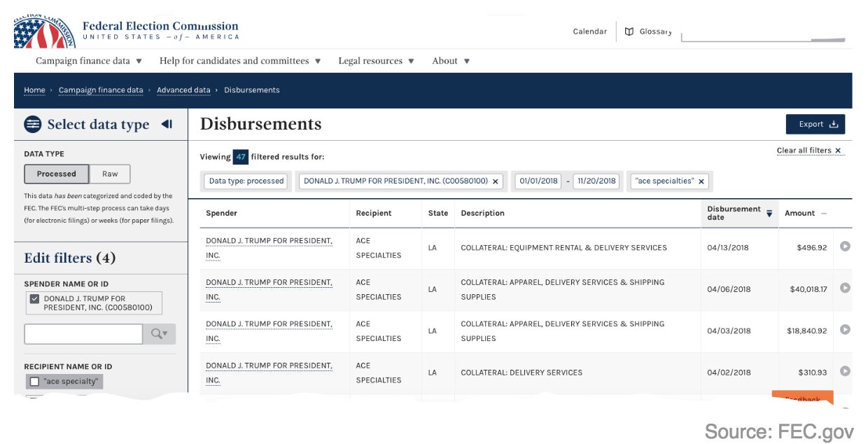Open Advanced data breadcrumb link
The image size is (868, 444).
(x=183, y=90)
